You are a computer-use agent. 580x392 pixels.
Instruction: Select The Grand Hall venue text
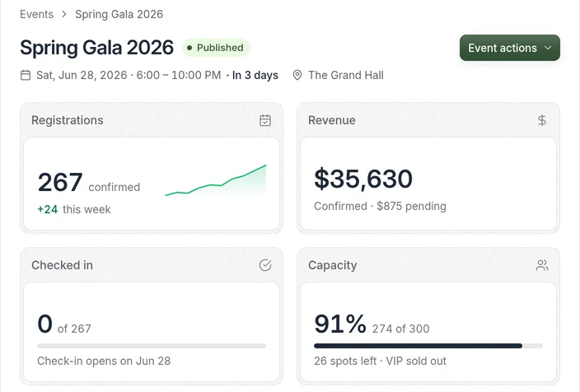(x=346, y=75)
